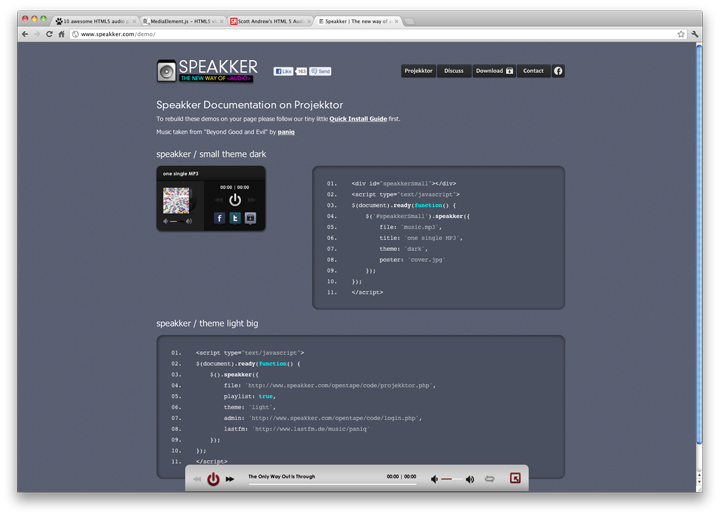Click the Facebook Like button

tap(283, 71)
